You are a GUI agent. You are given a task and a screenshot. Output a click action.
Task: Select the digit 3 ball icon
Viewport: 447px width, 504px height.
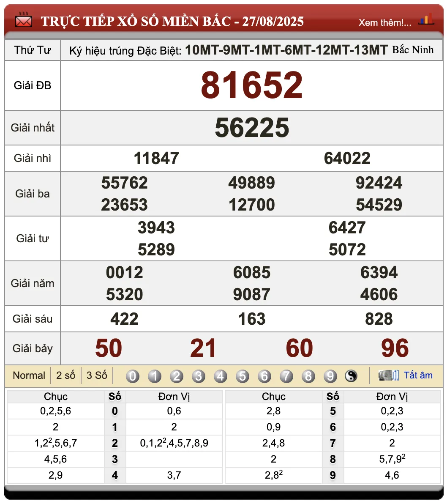(x=199, y=375)
